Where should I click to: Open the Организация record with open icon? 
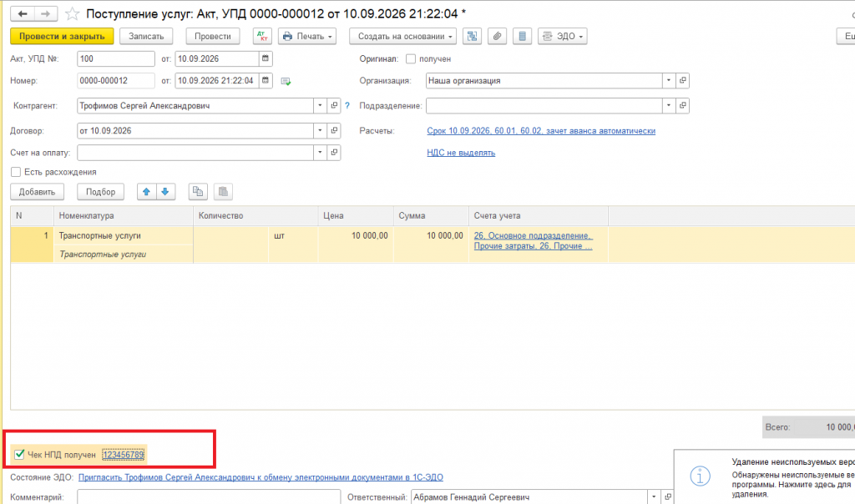click(683, 81)
